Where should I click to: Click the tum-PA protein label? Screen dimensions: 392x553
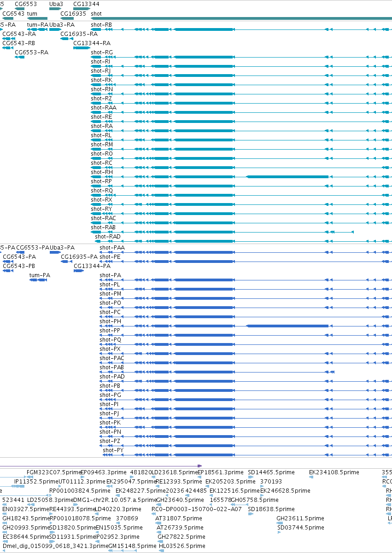tap(40, 275)
